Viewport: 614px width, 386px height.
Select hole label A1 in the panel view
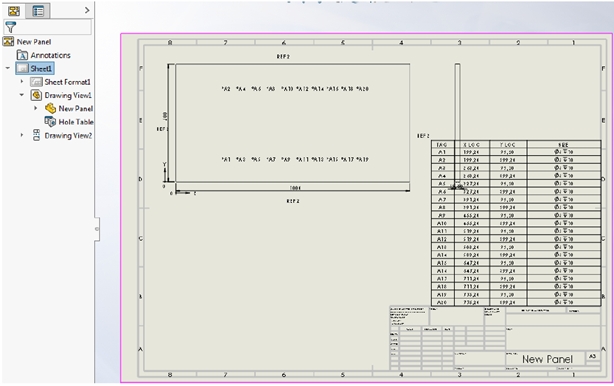tap(226, 159)
